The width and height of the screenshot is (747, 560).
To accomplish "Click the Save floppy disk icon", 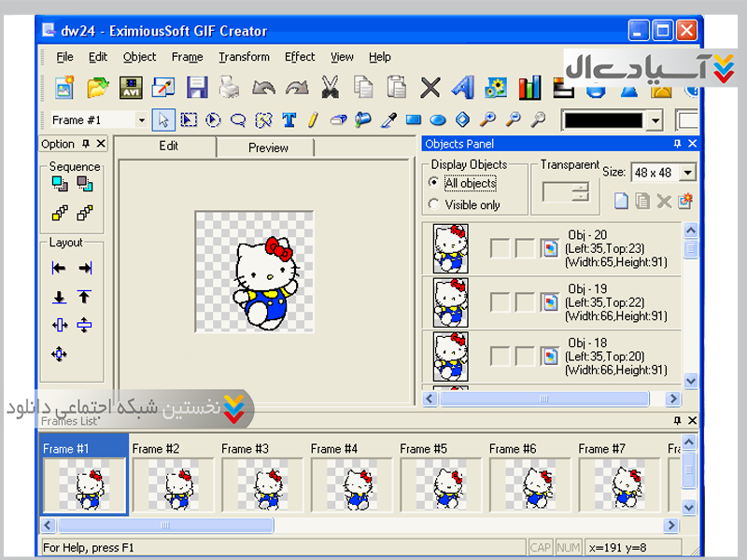I will point(197,88).
